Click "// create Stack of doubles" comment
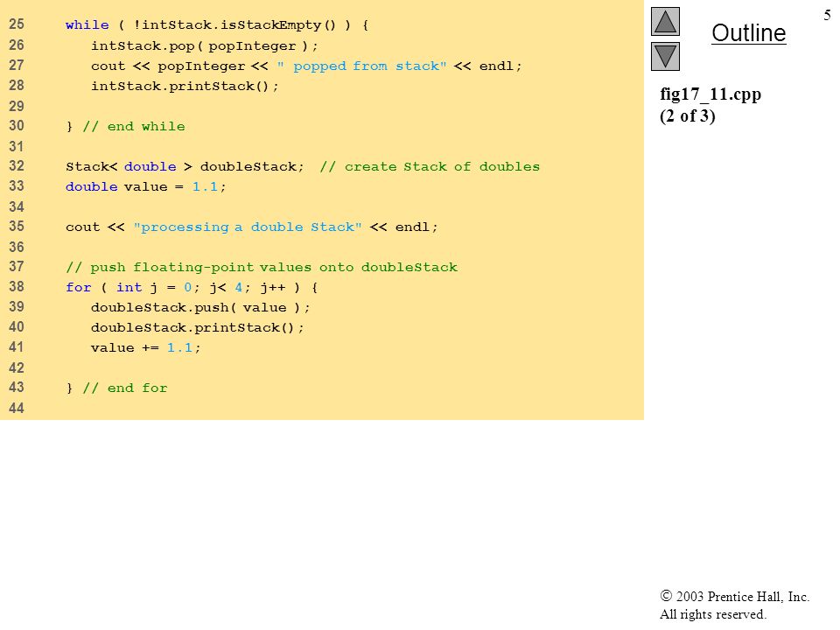The height and width of the screenshot is (630, 840). [430, 166]
